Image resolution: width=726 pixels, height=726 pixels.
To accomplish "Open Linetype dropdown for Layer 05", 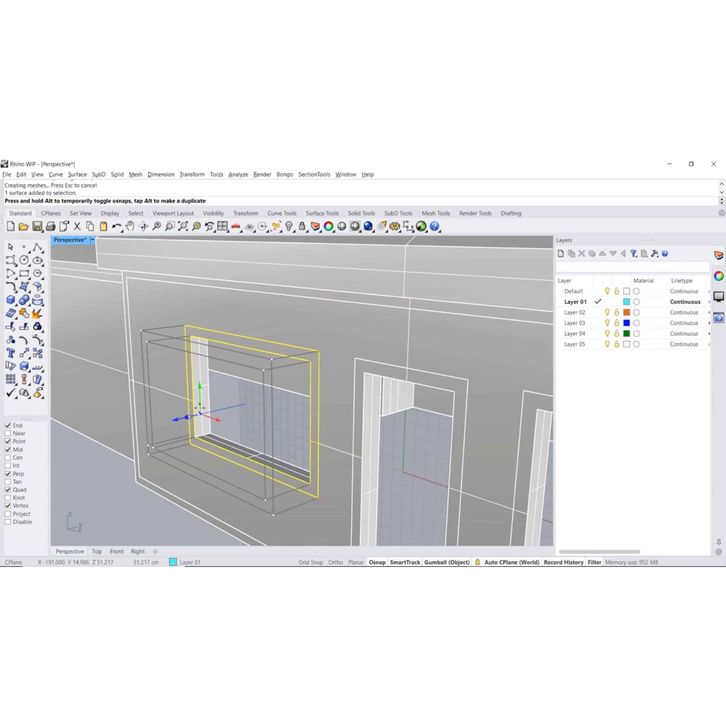I will point(708,344).
